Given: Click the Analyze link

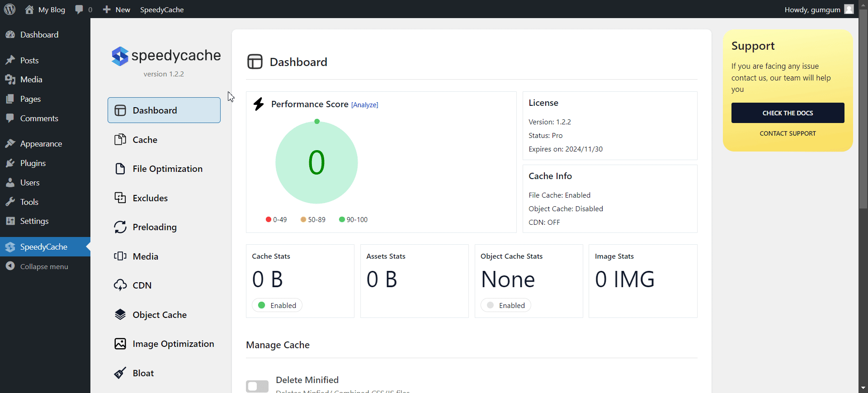Looking at the screenshot, I should pos(364,105).
